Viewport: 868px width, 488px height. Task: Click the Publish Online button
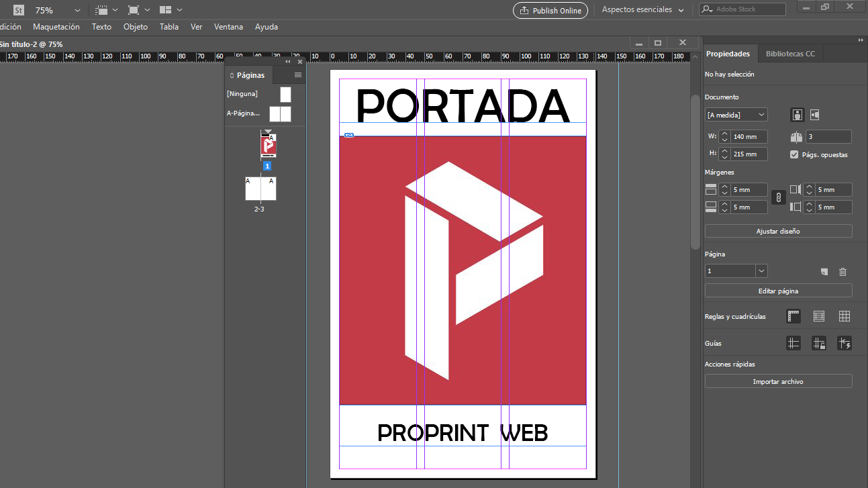click(x=550, y=11)
